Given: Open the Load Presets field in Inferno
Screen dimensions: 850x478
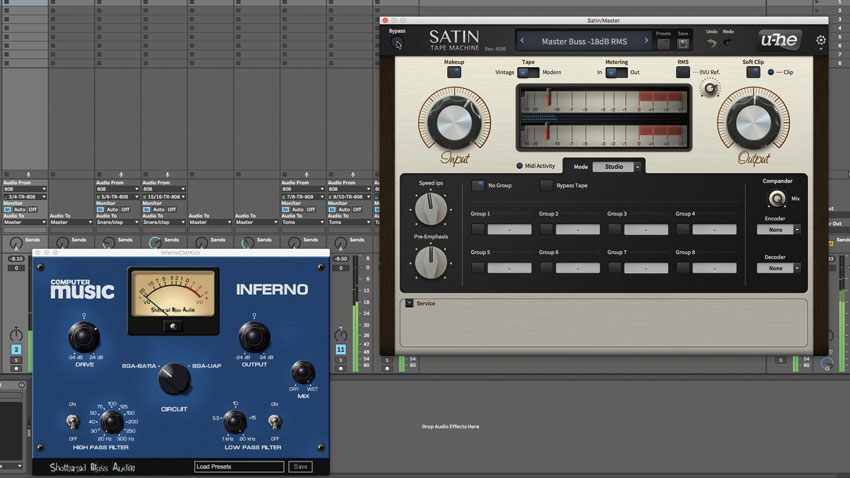Looking at the screenshot, I should pyautogui.click(x=239, y=467).
